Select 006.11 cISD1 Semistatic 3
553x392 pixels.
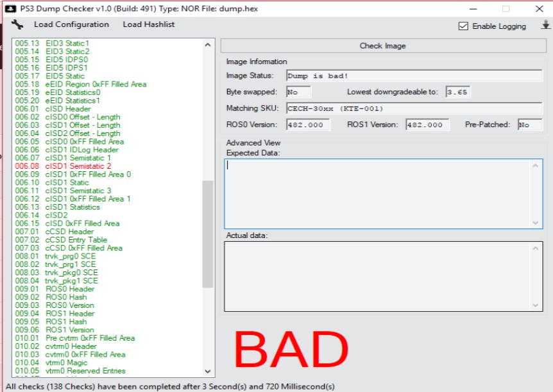pyautogui.click(x=63, y=191)
